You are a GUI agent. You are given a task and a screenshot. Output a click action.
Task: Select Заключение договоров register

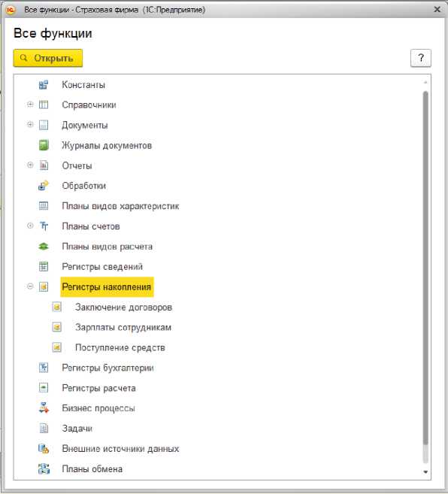click(x=123, y=308)
